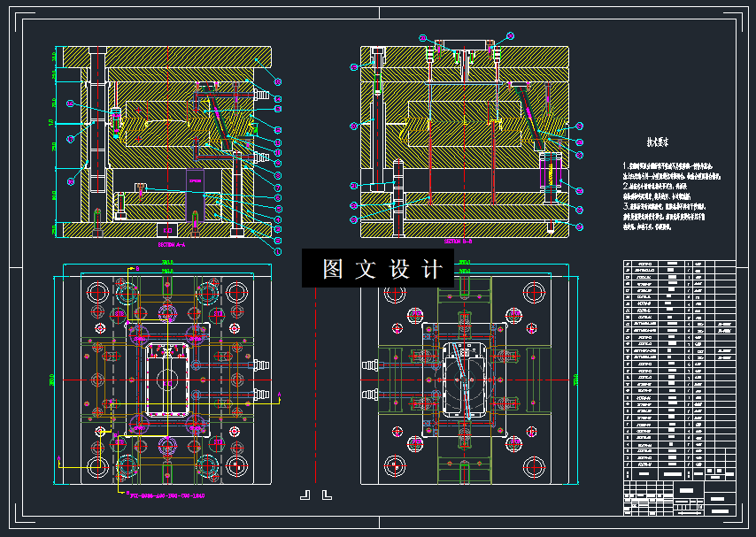
Task: Pick the left L-shaped mark at bottom center
Action: [x=305, y=495]
